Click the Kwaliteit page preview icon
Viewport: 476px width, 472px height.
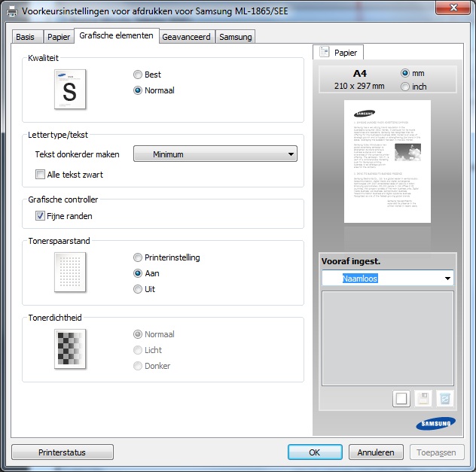click(x=70, y=90)
